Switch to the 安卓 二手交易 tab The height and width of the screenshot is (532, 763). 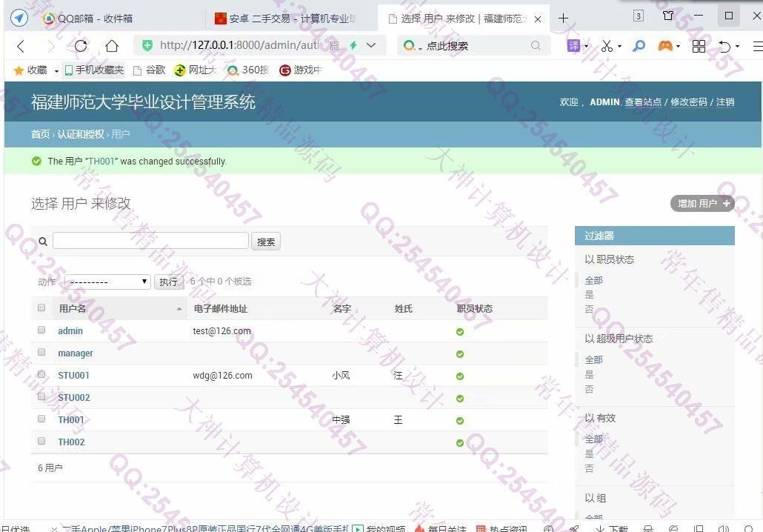[x=284, y=19]
